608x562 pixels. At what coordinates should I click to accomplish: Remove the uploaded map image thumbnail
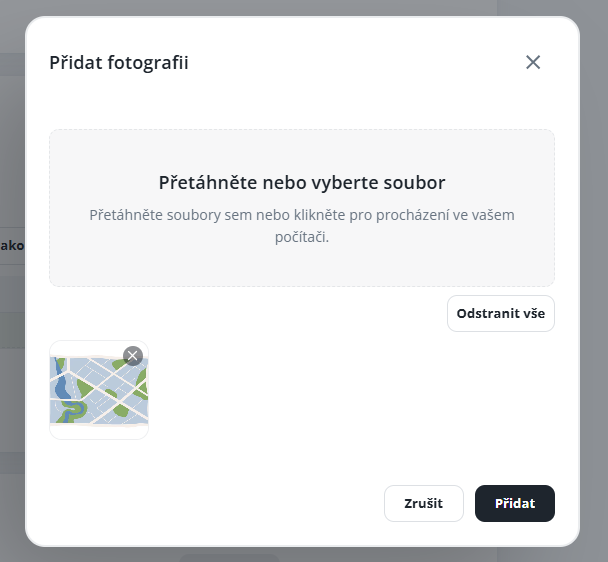[x=132, y=356]
